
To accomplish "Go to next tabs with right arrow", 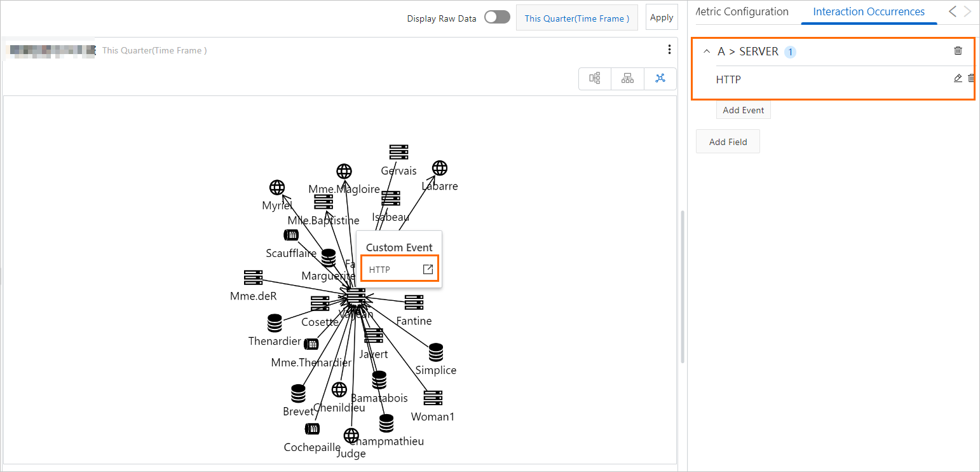I will 968,11.
